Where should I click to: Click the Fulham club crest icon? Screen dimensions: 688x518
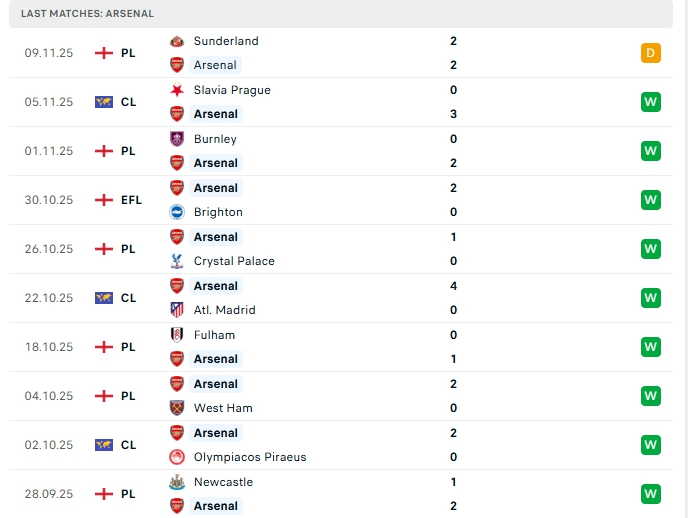click(x=177, y=335)
